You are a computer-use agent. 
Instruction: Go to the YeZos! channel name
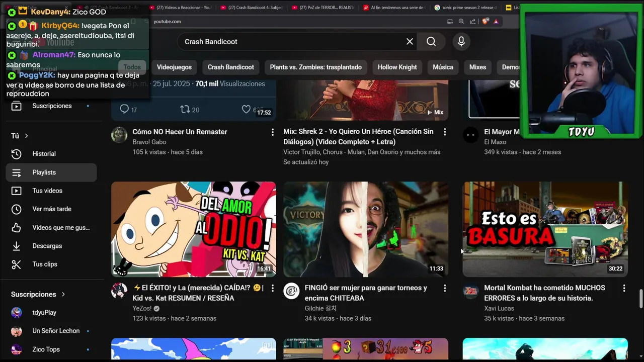pyautogui.click(x=142, y=309)
